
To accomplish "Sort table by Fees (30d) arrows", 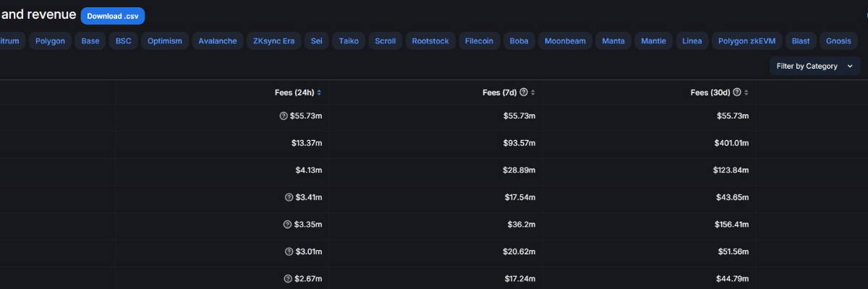I will (746, 92).
